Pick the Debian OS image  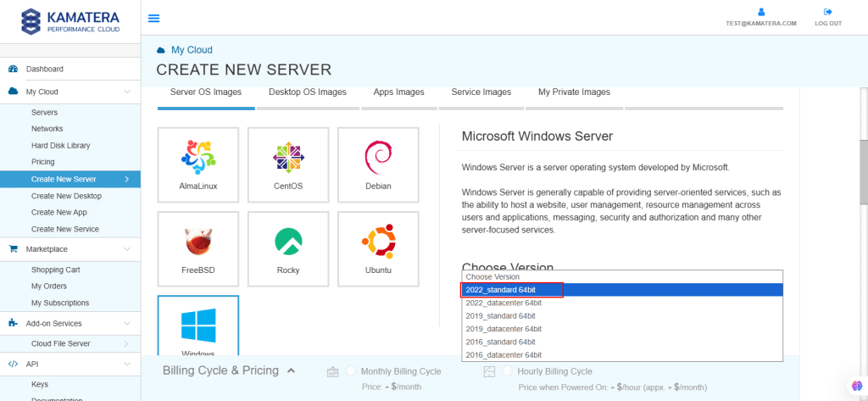(x=378, y=164)
